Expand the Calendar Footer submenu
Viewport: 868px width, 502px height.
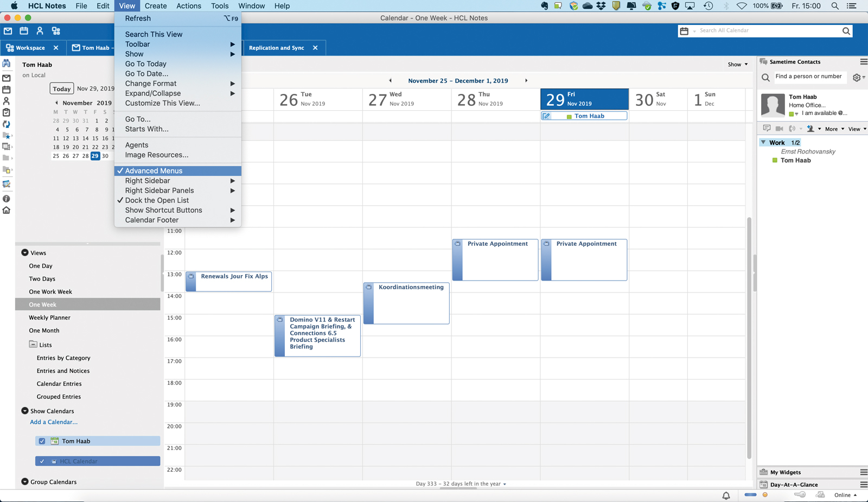pyautogui.click(x=178, y=220)
